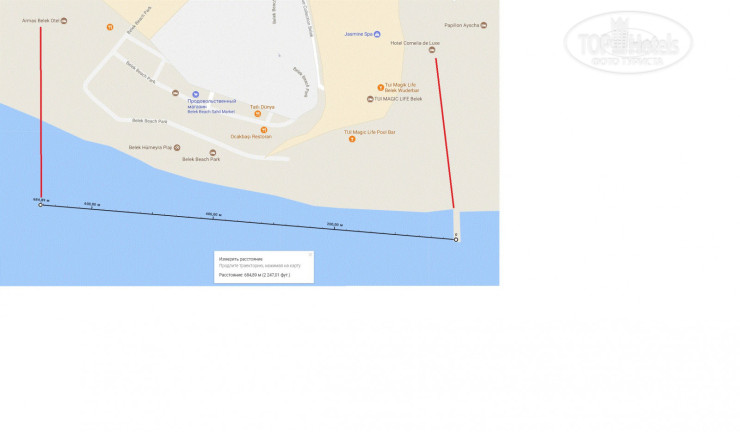Viewport: 740px width, 432px height.
Task: Click the Belek Beach Sahil Market label
Action: (211, 112)
